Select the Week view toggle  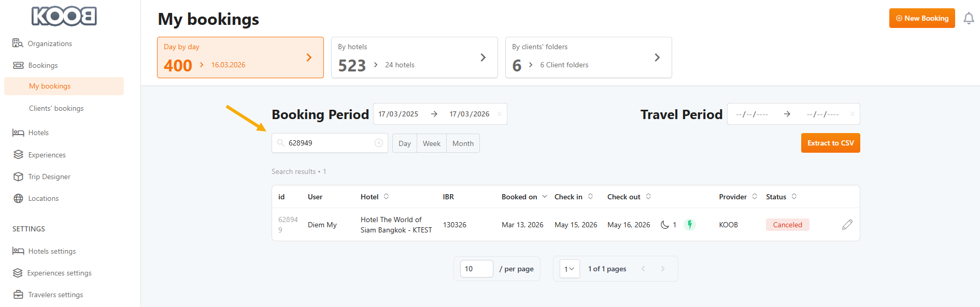431,143
